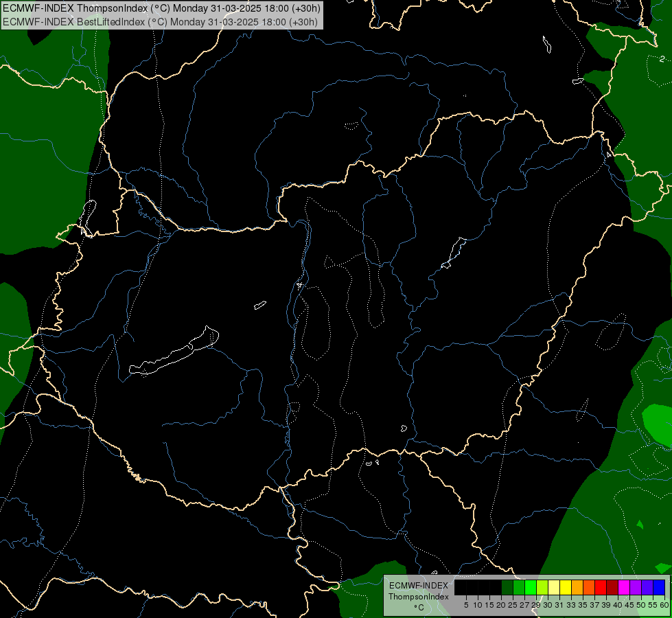The image size is (672, 618).
Task: Select the blue 55–60 legend swatch
Action: click(659, 588)
